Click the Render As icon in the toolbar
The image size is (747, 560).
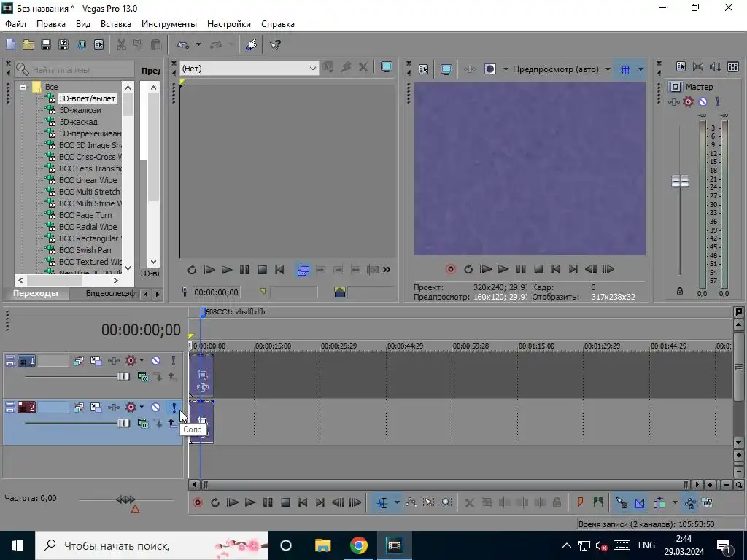(81, 44)
